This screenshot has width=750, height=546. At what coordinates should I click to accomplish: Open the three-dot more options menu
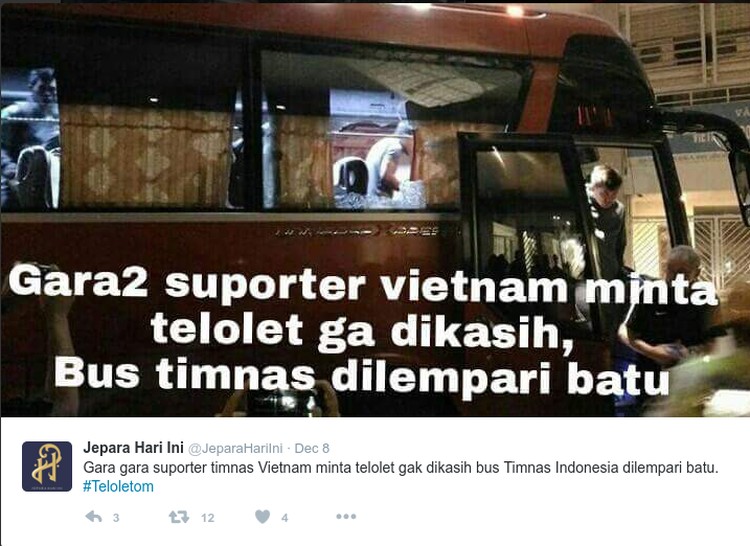[346, 516]
